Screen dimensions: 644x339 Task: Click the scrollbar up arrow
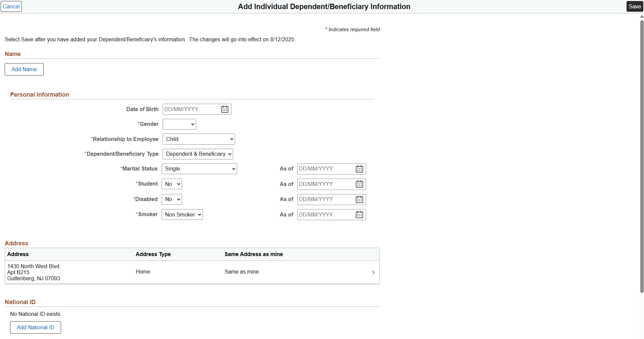click(x=641, y=16)
